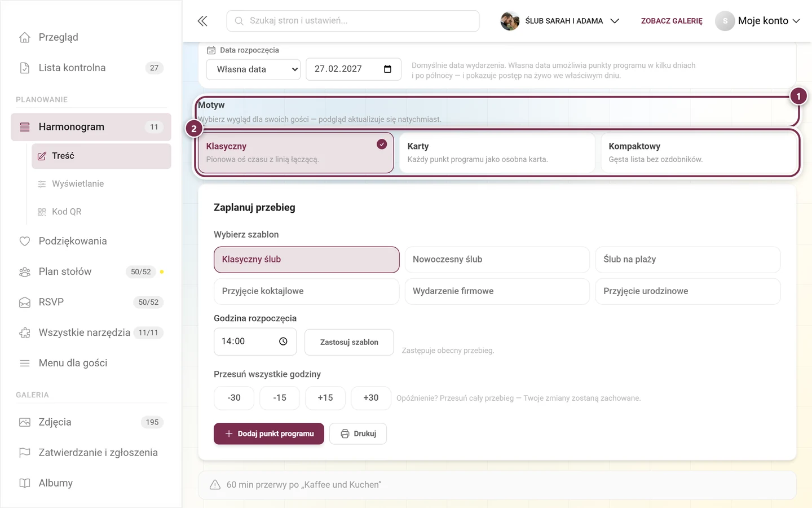This screenshot has height=508, width=812.
Task: Open calendar picker in date field
Action: point(387,69)
